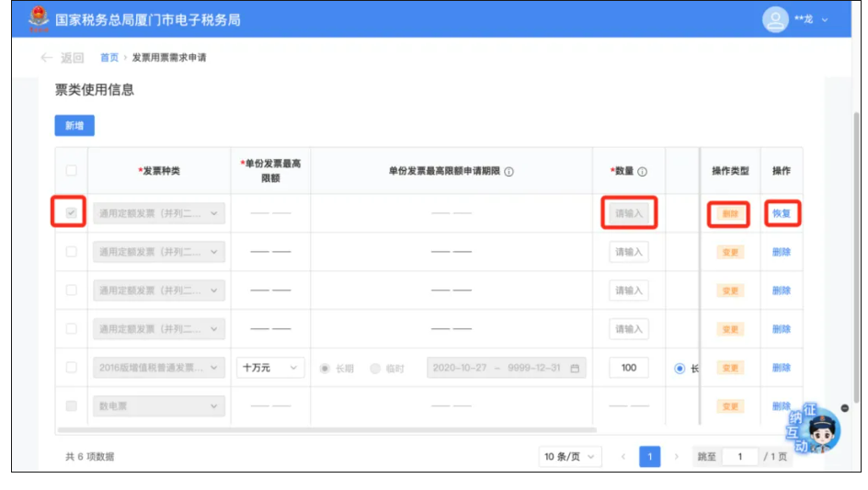Show info tip beside 单份发票最高限额申请期限
The width and height of the screenshot is (868, 490).
coord(508,172)
